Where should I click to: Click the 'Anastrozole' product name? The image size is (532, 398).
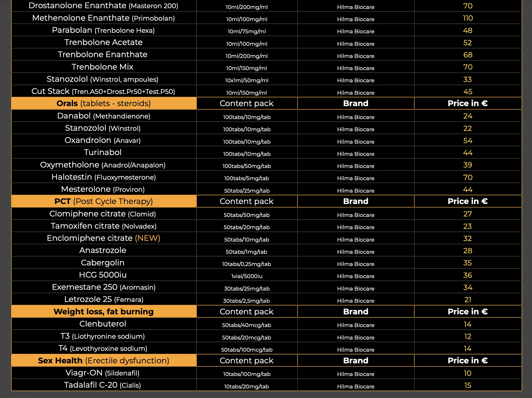pos(103,250)
